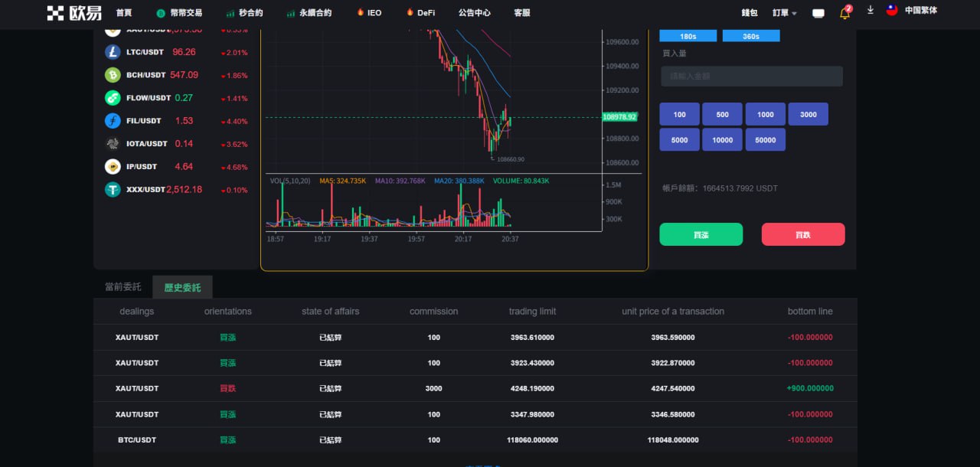This screenshot has width=980, height=467.
Task: Click the FLOW coin icon
Action: pyautogui.click(x=113, y=98)
